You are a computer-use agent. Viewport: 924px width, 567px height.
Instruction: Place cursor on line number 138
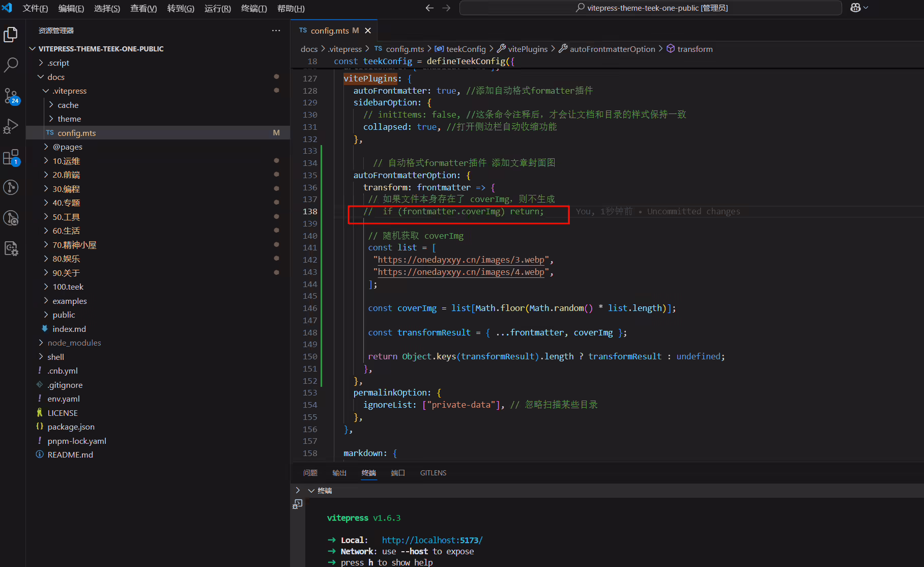310,211
